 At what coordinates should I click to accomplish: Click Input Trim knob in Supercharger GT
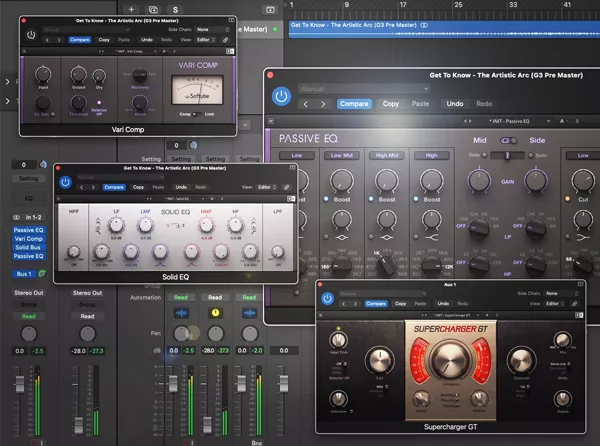(338, 340)
